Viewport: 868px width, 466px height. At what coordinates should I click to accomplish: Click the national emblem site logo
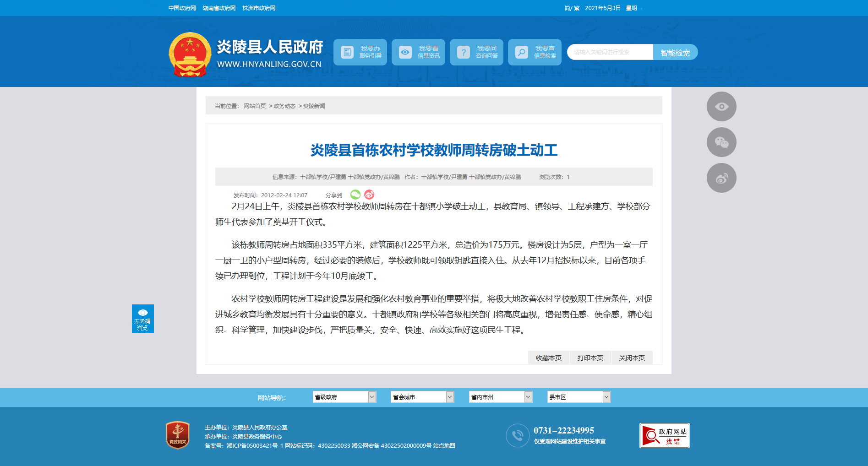click(x=190, y=54)
